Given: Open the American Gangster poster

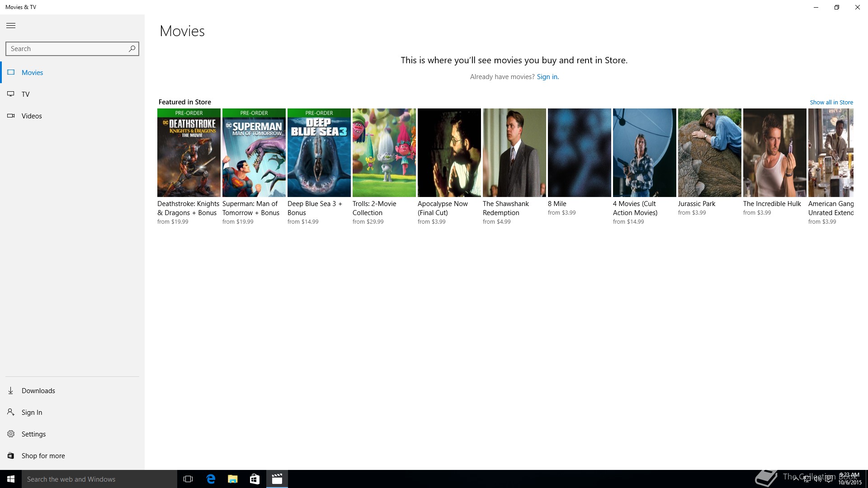Looking at the screenshot, I should (831, 153).
